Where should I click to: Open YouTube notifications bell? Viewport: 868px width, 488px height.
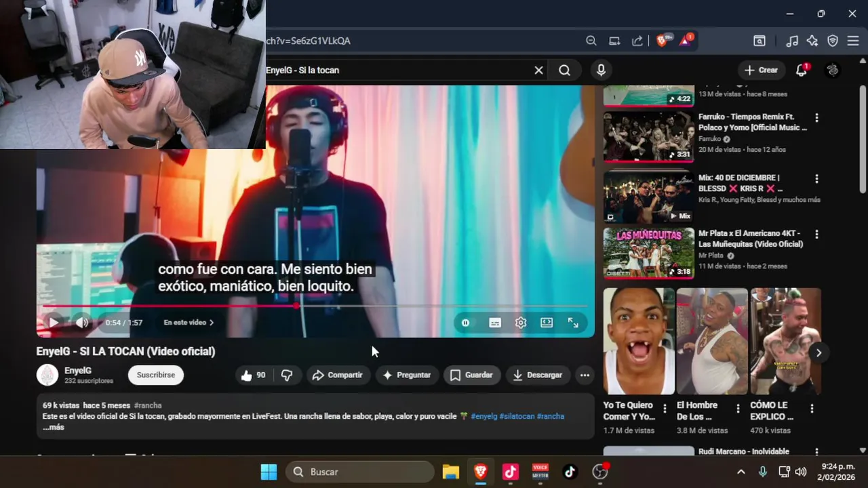802,70
